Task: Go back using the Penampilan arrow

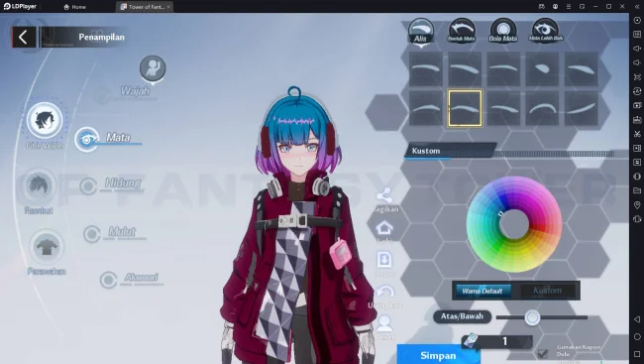Action: point(24,38)
